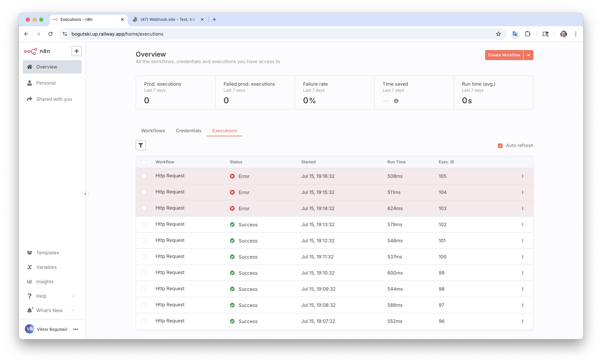Switch to the Credentials tab
Screen dimensions: 602x364
click(188, 131)
